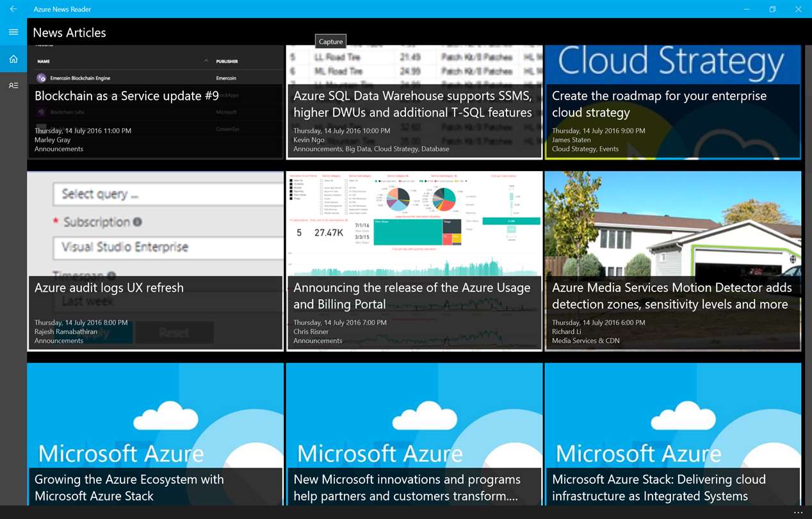Open the hamburger navigation menu
The height and width of the screenshot is (519, 812).
tap(13, 32)
